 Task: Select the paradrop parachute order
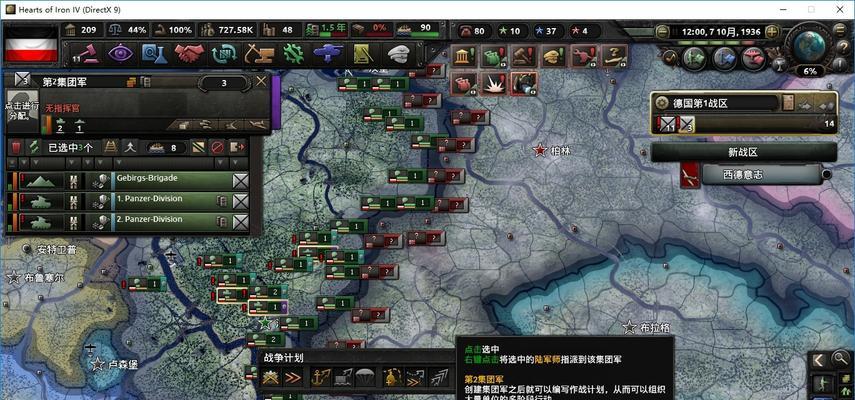[x=365, y=377]
